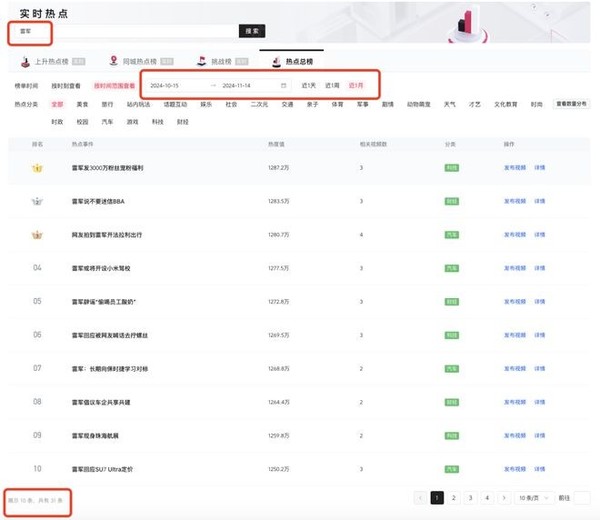
Task: Filter by 美食 hotspot category
Action: [83, 104]
